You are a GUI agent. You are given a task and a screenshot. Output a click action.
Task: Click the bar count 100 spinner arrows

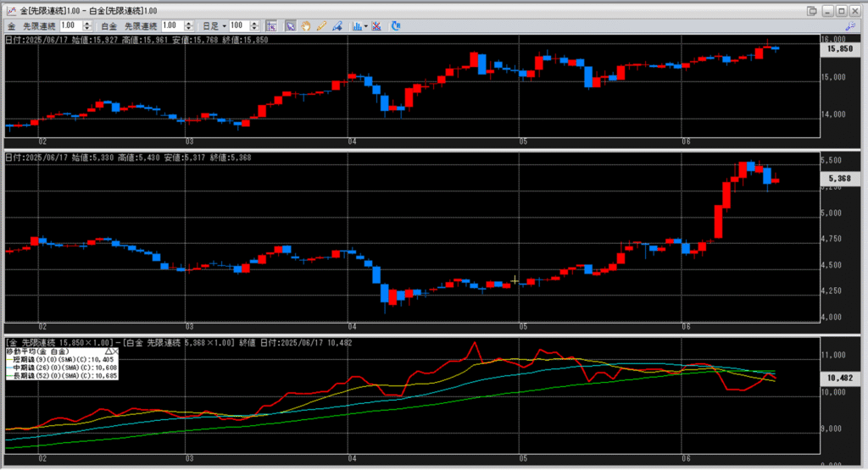click(x=254, y=25)
